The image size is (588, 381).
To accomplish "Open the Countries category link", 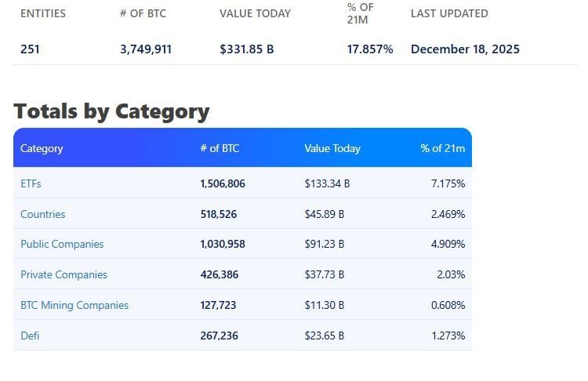I will click(x=43, y=214).
